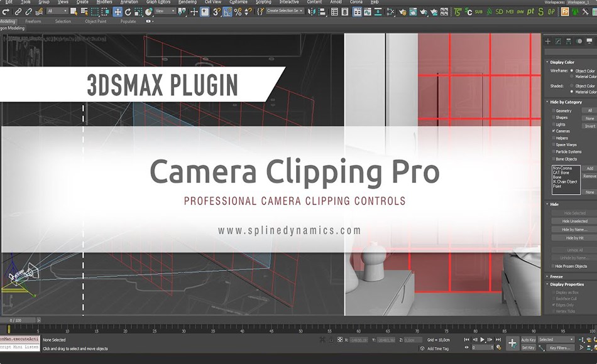Select the Select and Move tool
The image size is (597, 364).
(118, 11)
